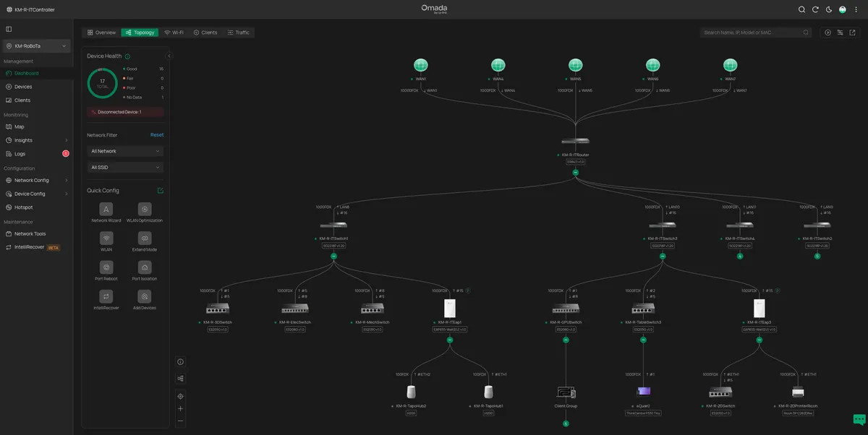Switch to the Wi-Fi tab
Image resolution: width=868 pixels, height=435 pixels.
[x=174, y=33]
